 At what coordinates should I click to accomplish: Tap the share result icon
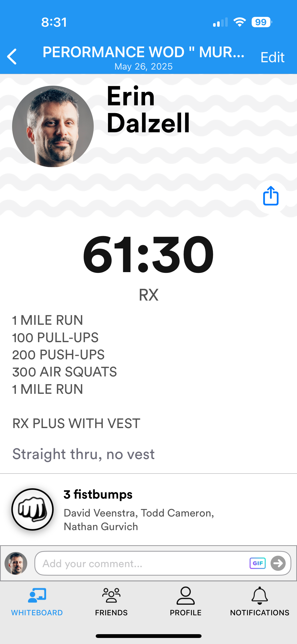(x=271, y=196)
